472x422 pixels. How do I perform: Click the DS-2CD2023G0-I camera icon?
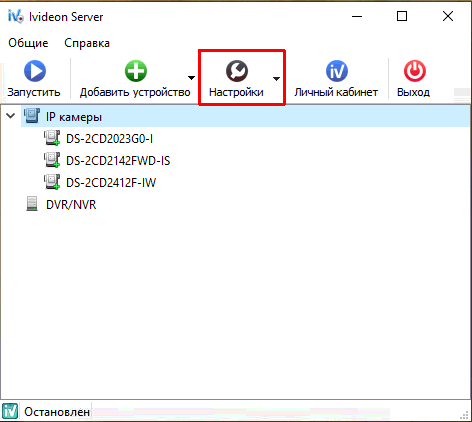[52, 138]
